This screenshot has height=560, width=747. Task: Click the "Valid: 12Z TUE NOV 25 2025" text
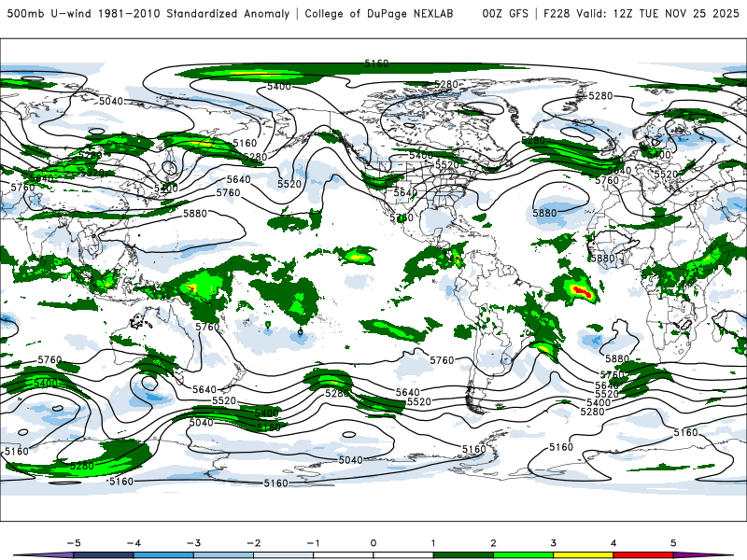click(x=657, y=13)
